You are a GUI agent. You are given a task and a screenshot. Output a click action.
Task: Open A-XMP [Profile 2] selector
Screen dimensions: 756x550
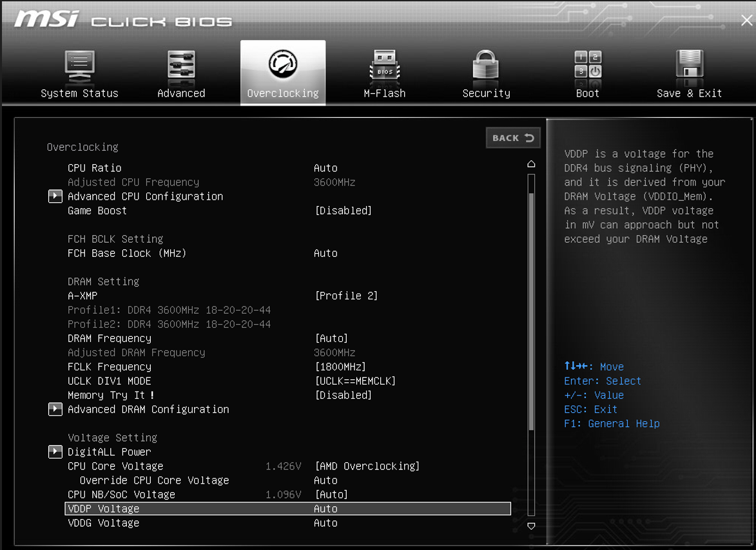point(346,296)
